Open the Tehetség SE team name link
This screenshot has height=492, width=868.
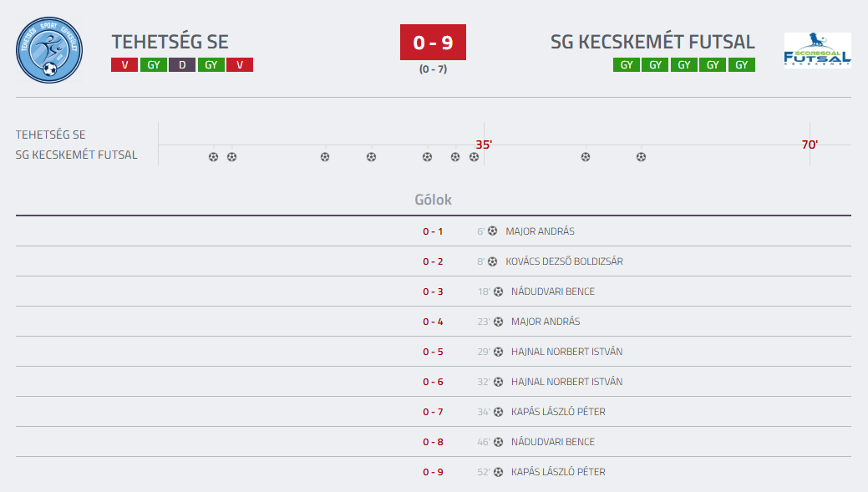170,42
